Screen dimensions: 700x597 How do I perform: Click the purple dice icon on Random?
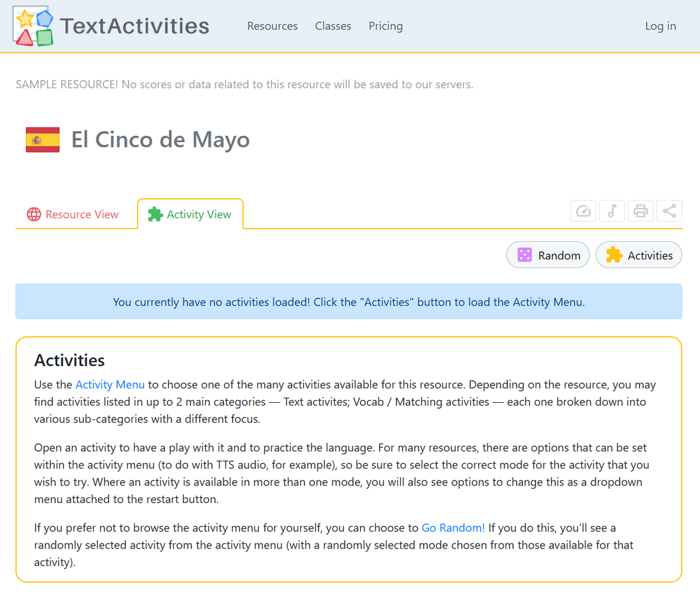pyautogui.click(x=524, y=255)
